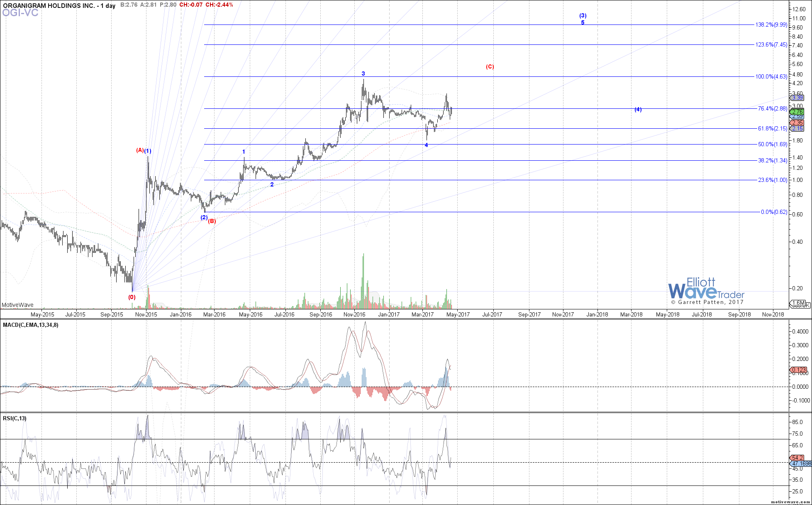Click the red "(C)" wave label
812x505 pixels.
tap(490, 66)
